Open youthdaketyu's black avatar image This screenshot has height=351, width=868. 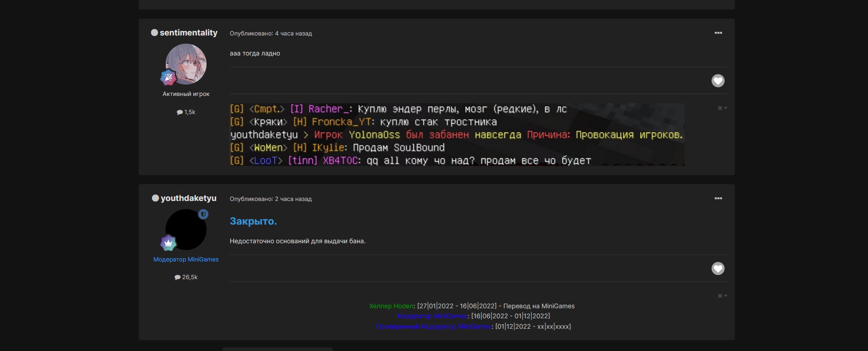tap(186, 230)
